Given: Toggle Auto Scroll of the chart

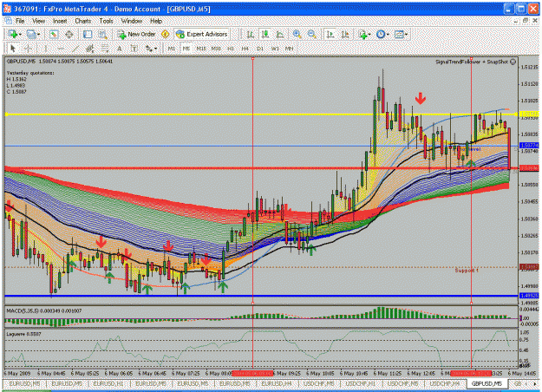Looking at the screenshot, I should (330, 34).
